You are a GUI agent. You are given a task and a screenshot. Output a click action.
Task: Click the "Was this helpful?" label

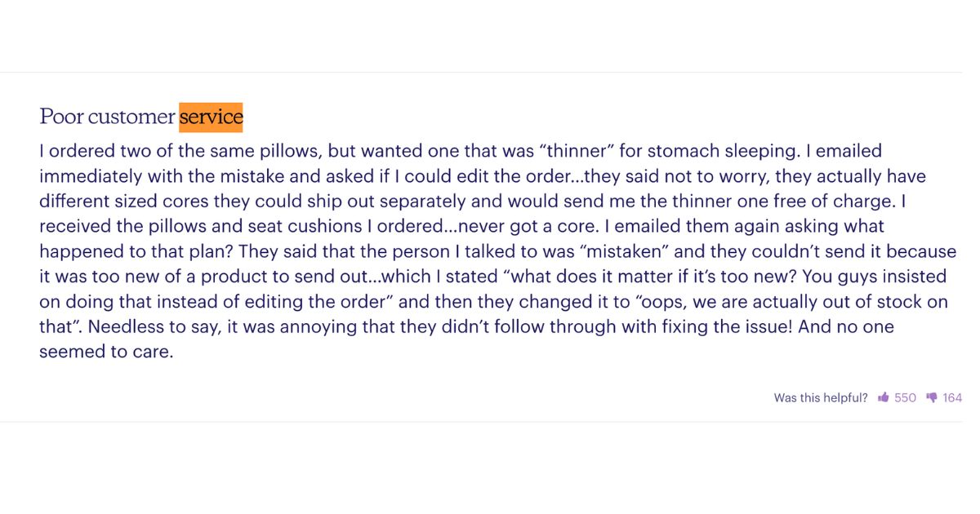point(821,398)
